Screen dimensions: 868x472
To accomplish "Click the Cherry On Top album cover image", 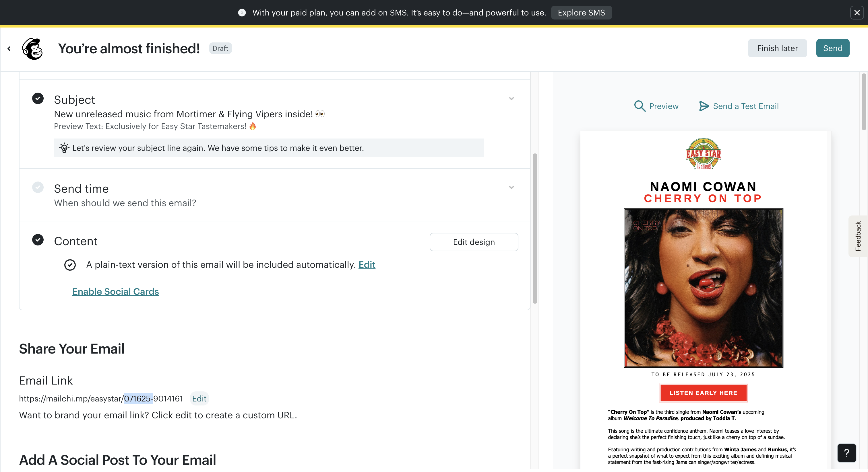I will click(x=704, y=288).
